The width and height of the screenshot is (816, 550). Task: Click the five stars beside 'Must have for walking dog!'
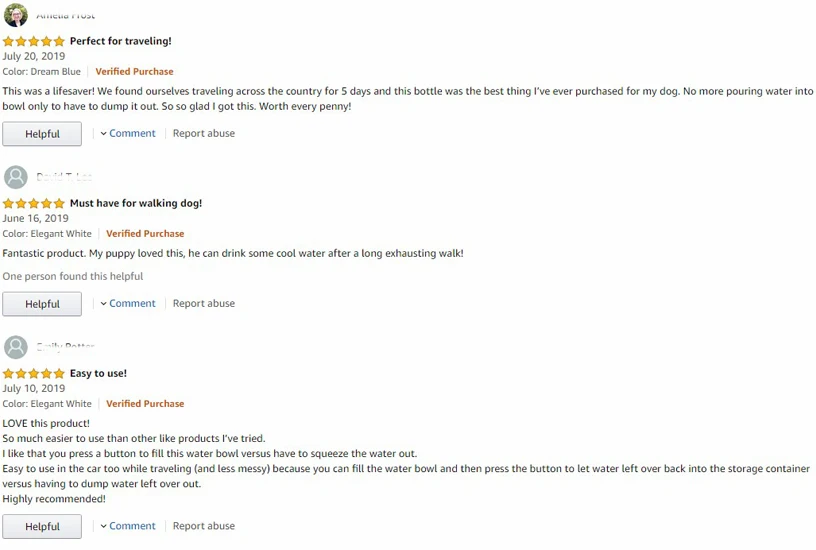(x=33, y=203)
